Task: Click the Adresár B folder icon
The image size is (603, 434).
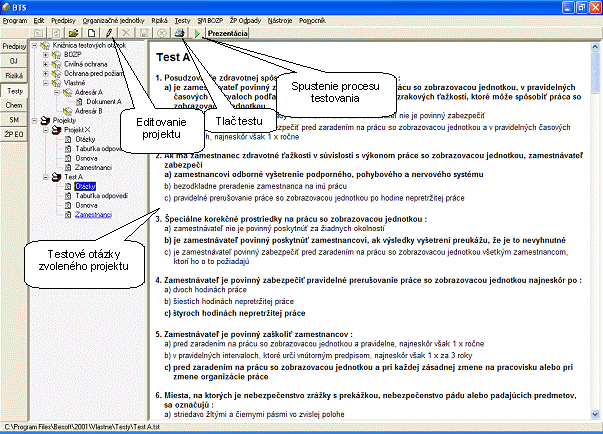Action: [x=68, y=111]
